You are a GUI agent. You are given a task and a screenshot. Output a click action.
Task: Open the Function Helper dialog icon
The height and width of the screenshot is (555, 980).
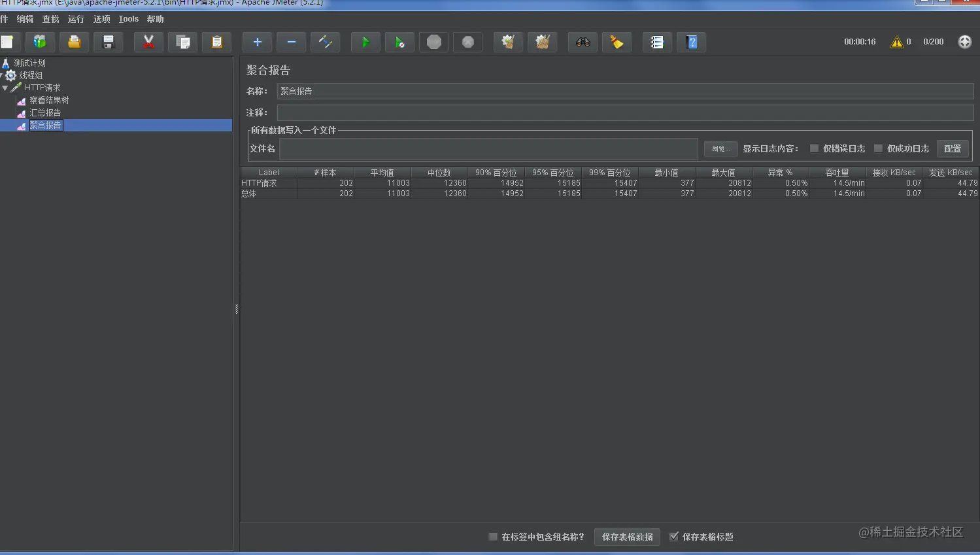(x=657, y=42)
